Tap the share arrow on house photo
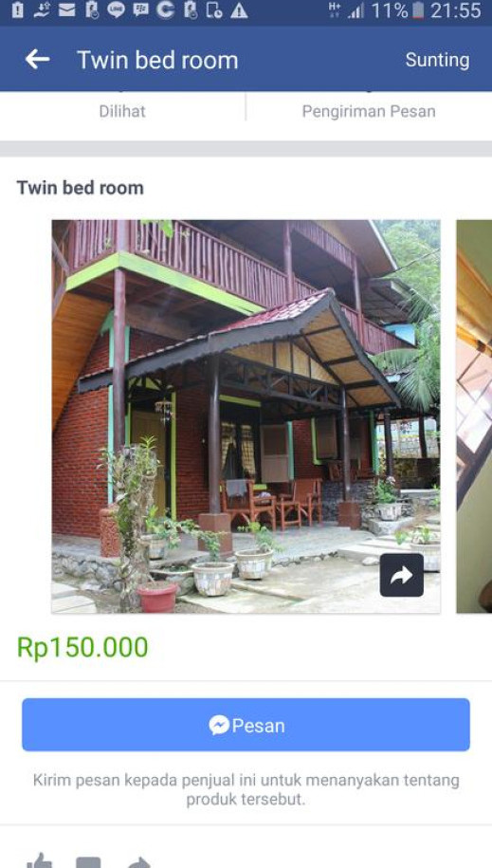The width and height of the screenshot is (492, 868). [402, 575]
